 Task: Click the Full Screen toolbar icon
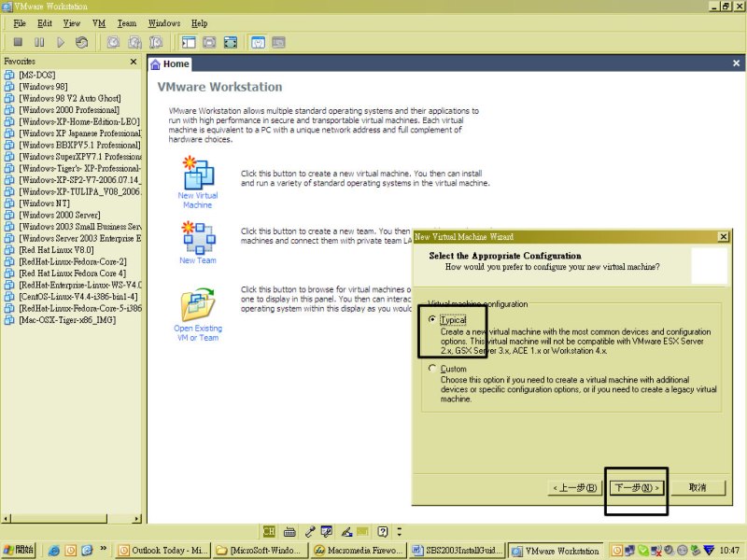tap(231, 42)
